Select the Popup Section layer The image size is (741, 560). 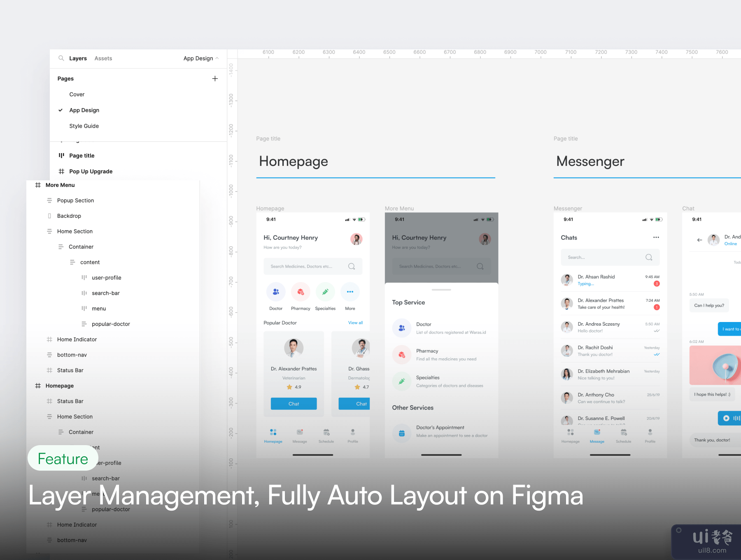coord(75,201)
